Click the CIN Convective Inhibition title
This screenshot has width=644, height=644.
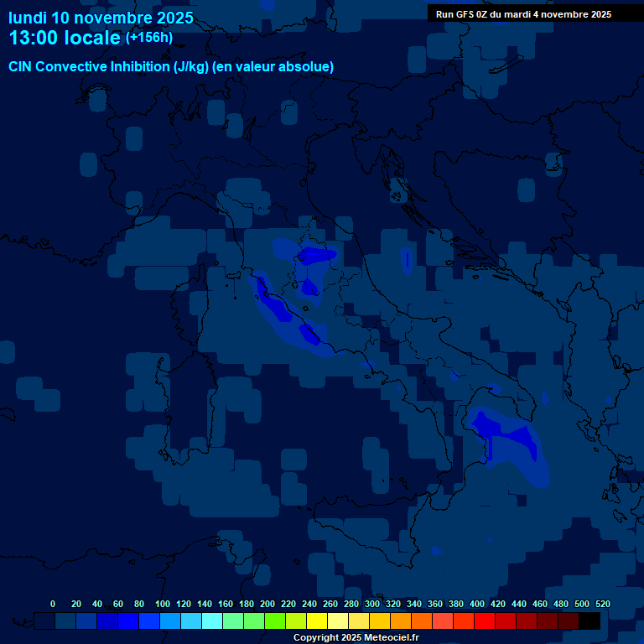[171, 66]
